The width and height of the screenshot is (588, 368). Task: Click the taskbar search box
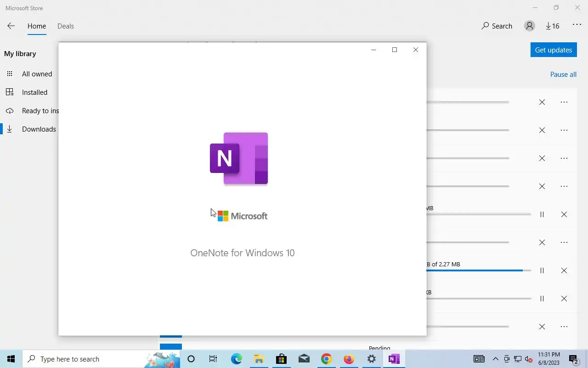101,359
